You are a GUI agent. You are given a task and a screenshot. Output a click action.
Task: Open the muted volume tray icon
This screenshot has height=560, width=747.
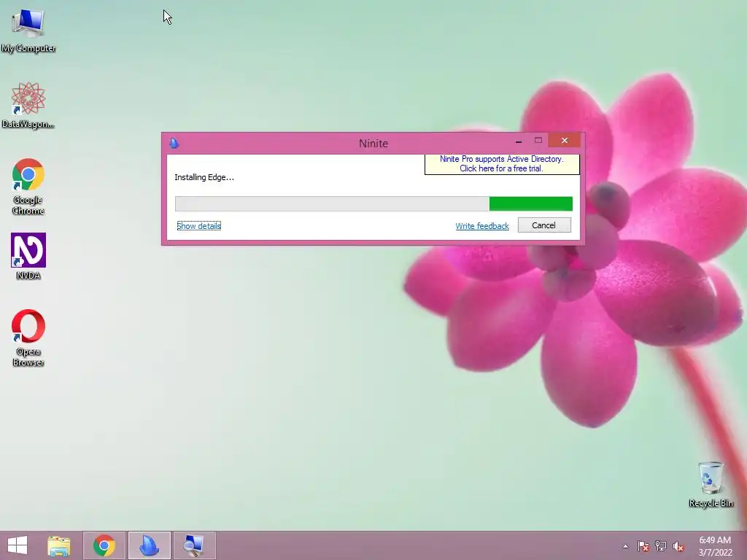(x=678, y=546)
